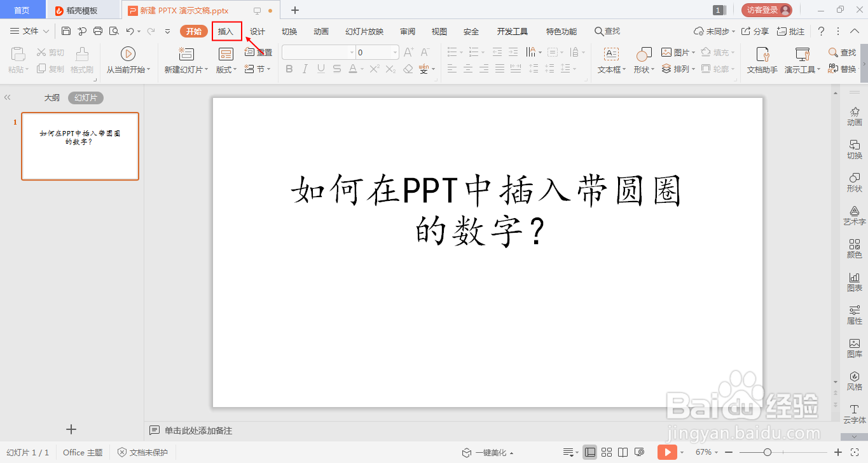Viewport: 868px width, 463px height.
Task: Switch to the 插入 (Insert) ribbon tab
Action: [x=226, y=31]
